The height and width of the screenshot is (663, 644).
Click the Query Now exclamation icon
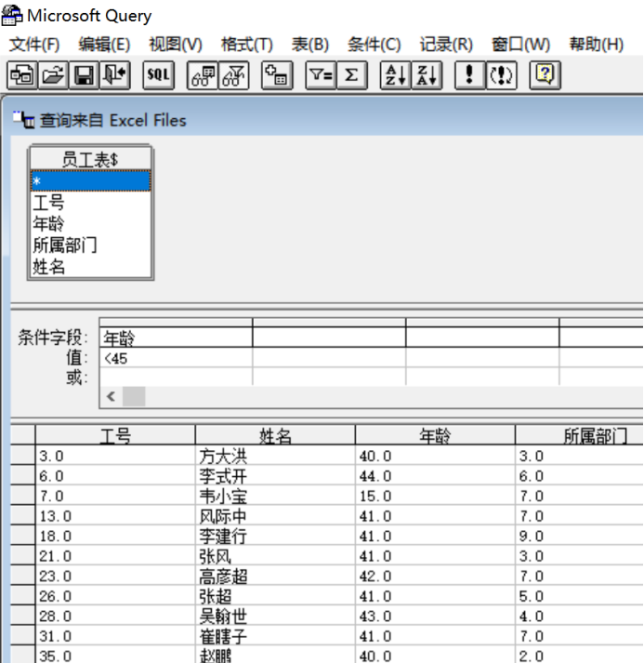[470, 75]
